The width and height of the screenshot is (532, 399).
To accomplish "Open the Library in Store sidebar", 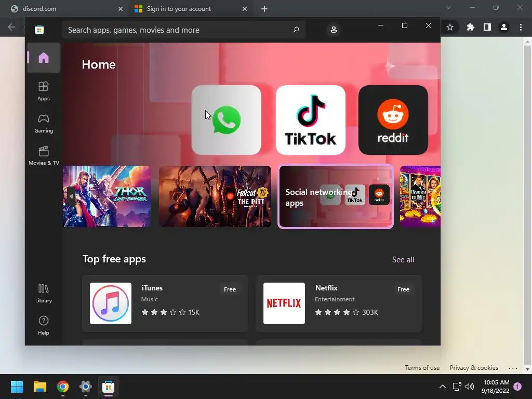I will (x=44, y=293).
